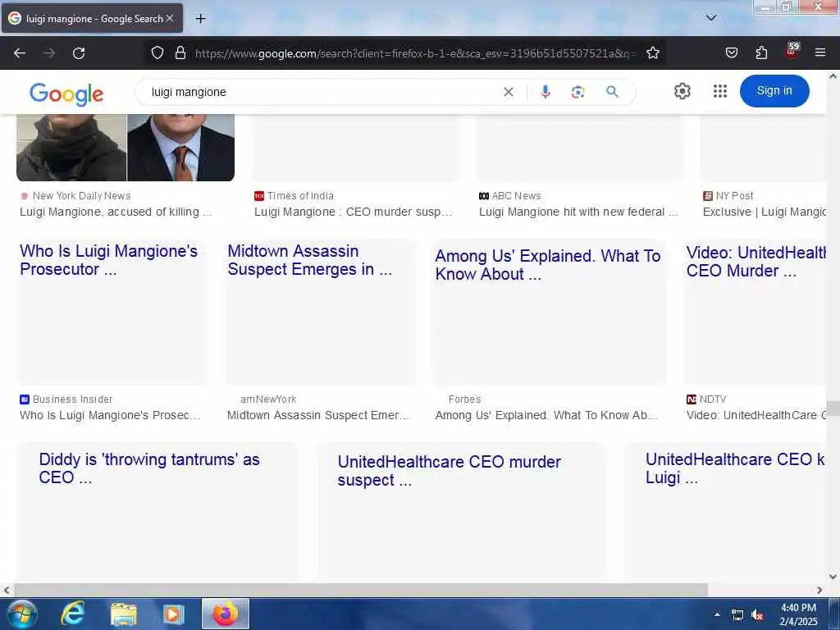The width and height of the screenshot is (840, 630).
Task: Open New York Daily News image thumbnail
Action: tap(126, 148)
